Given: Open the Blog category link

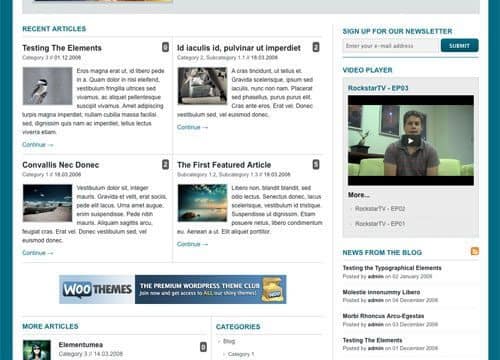Looking at the screenshot, I should 229,341.
